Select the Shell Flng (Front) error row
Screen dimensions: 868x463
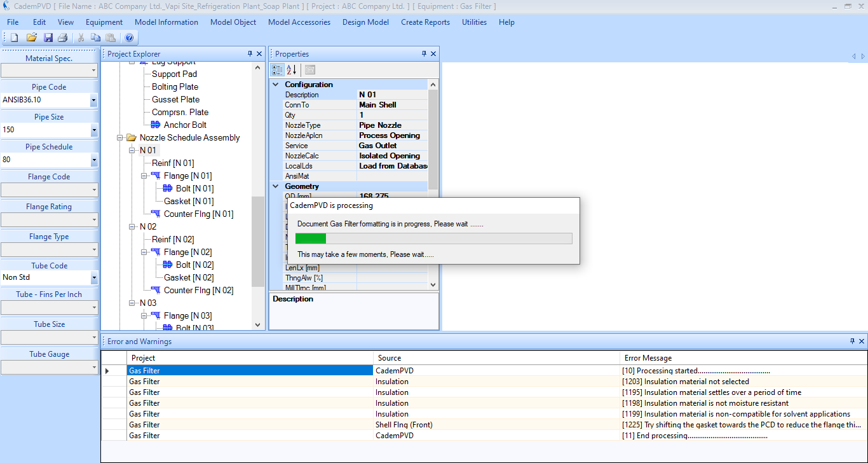(x=484, y=425)
